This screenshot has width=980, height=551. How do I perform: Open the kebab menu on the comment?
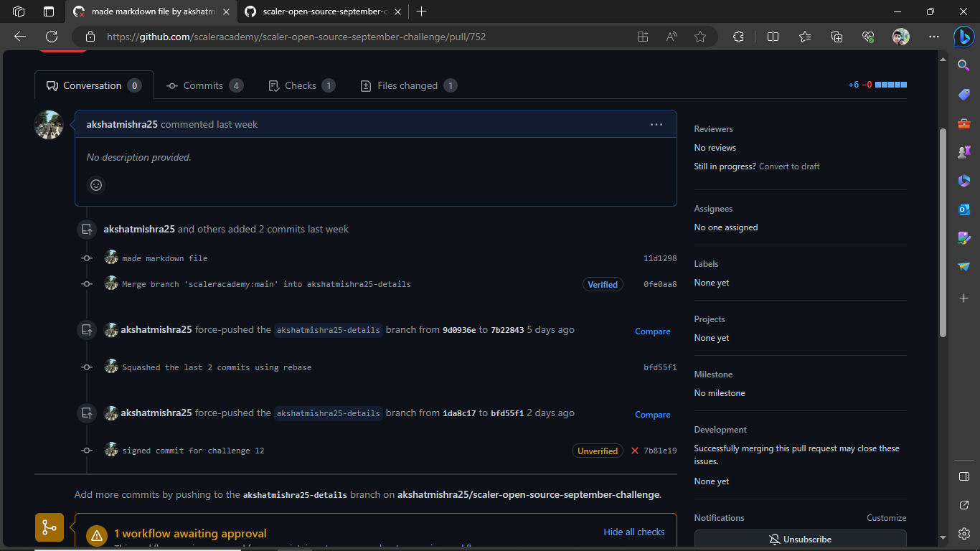656,124
